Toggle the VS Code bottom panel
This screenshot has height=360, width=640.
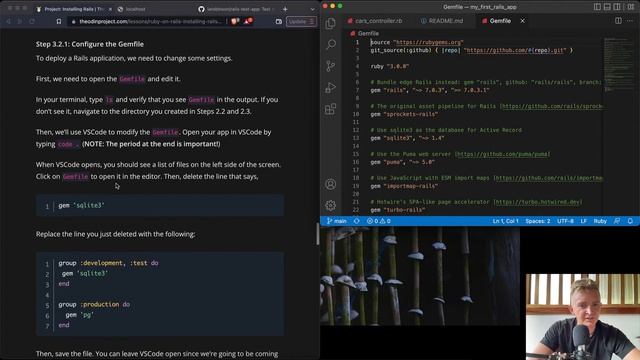[607, 7]
